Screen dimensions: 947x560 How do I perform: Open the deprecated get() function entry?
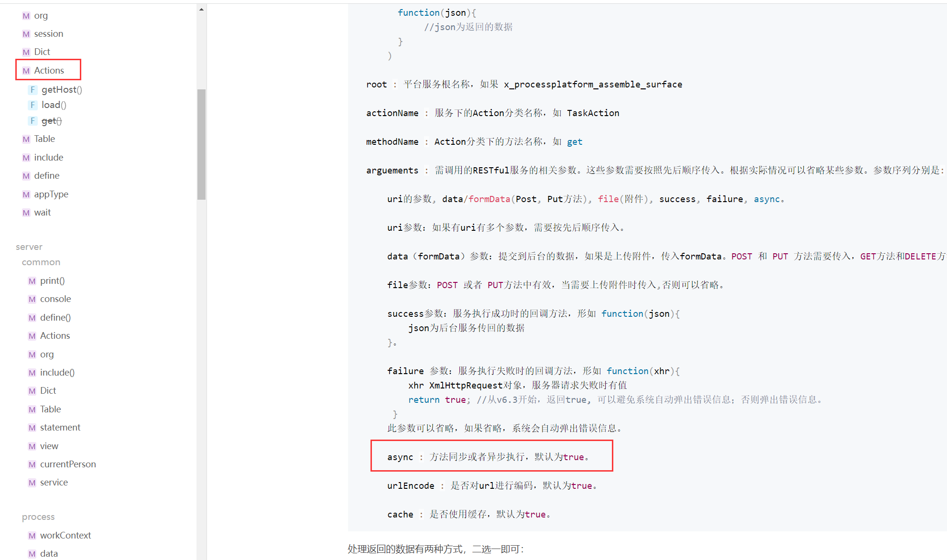coord(52,121)
